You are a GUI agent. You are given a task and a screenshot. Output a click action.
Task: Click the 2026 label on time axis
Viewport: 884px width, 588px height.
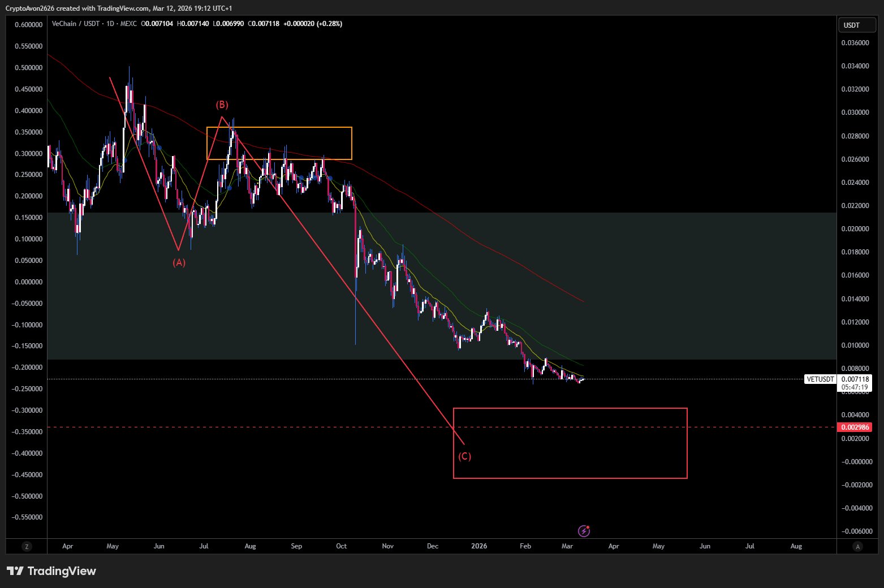478,546
